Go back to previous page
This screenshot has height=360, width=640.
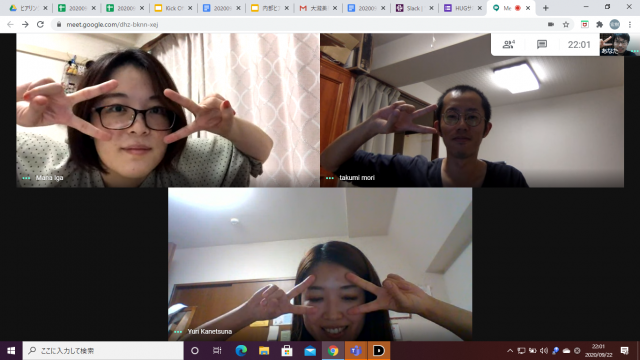tap(10, 24)
